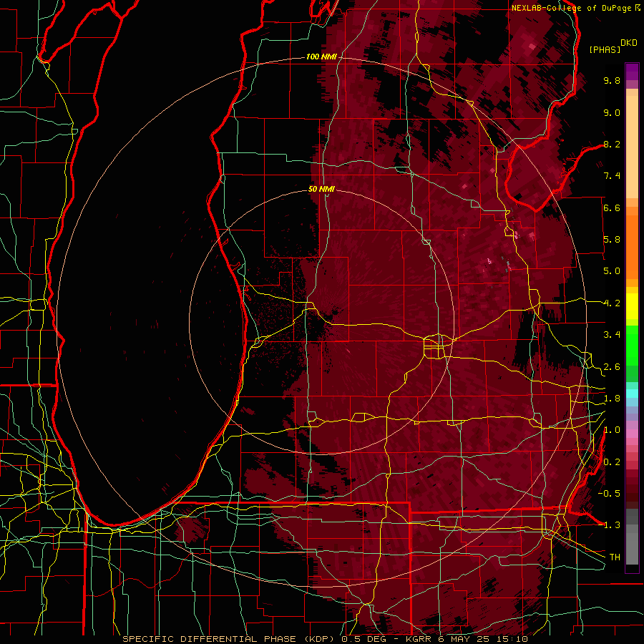Click the 6.6 value on the color scale
The height and width of the screenshot is (644, 644).
[612, 208]
